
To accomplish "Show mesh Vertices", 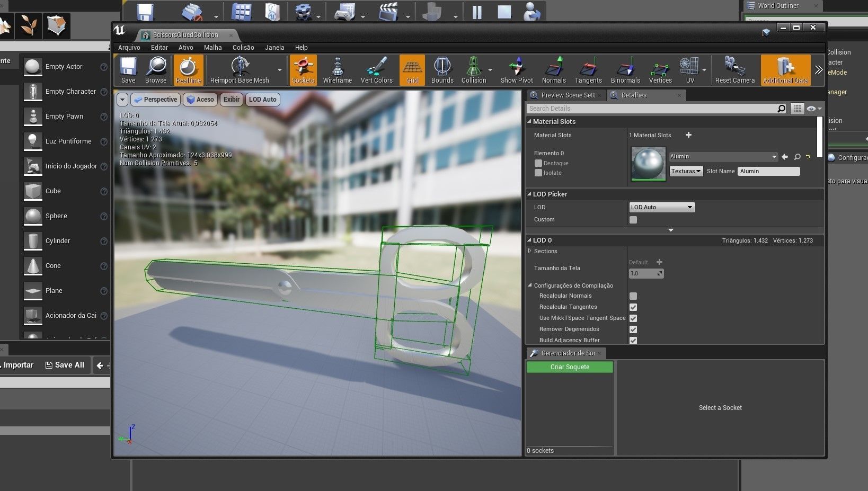I will click(660, 70).
